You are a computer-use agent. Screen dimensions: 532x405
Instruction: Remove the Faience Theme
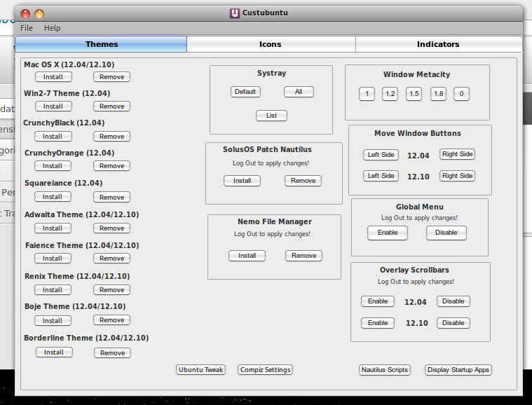point(111,259)
